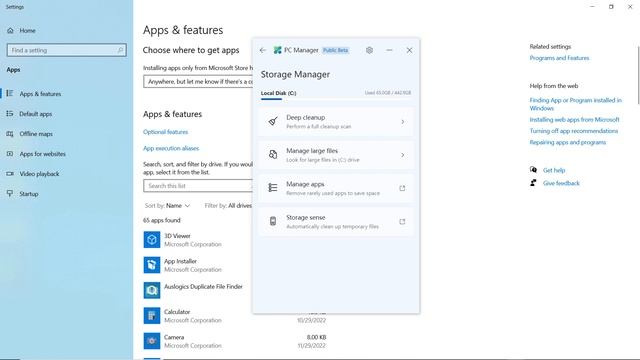Click the Default apps sidebar icon
This screenshot has width=640, height=360.
(10, 113)
